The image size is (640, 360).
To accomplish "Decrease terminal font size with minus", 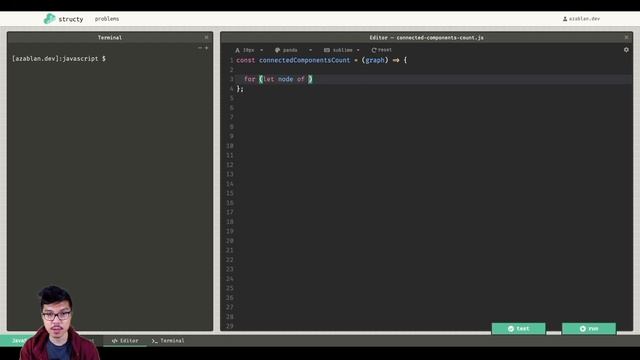I will pyautogui.click(x=200, y=48).
